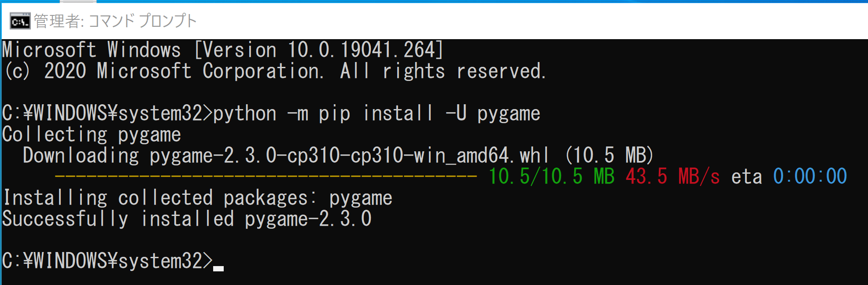Click the 'python -m pip install -U pygame' command text
868x285 pixels.
coord(377,113)
